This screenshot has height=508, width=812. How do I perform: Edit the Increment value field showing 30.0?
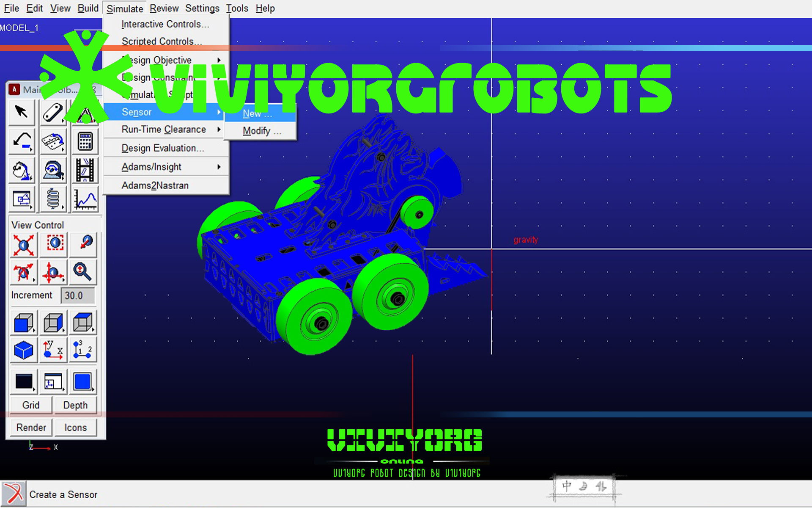(77, 295)
